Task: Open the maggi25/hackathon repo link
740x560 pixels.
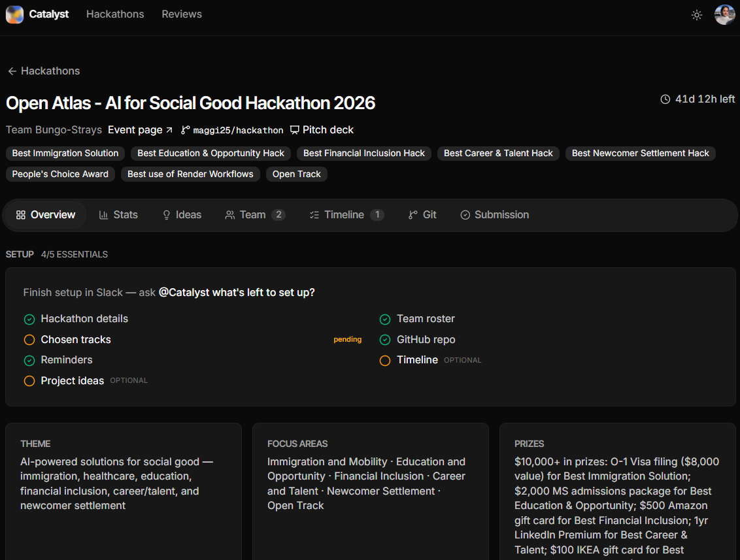Action: (x=232, y=130)
